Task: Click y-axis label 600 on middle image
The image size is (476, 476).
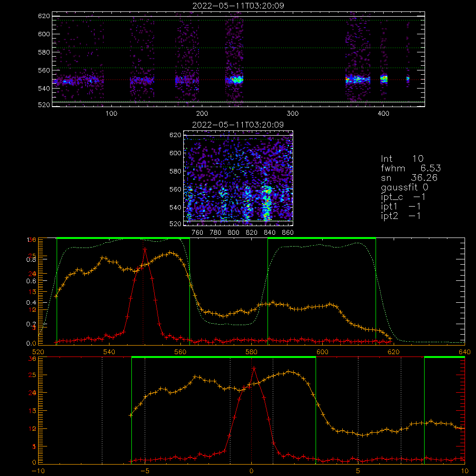Action: coord(175,153)
